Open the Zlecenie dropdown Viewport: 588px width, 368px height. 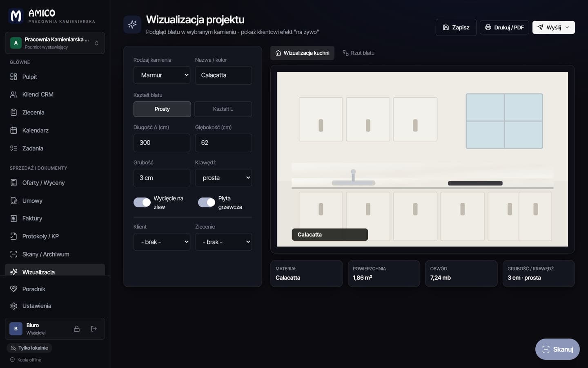(x=223, y=242)
